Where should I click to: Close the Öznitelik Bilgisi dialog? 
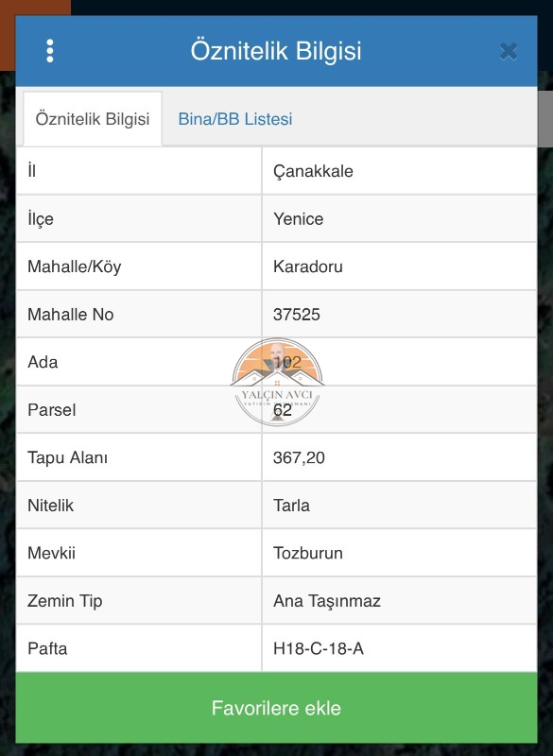[x=509, y=51]
